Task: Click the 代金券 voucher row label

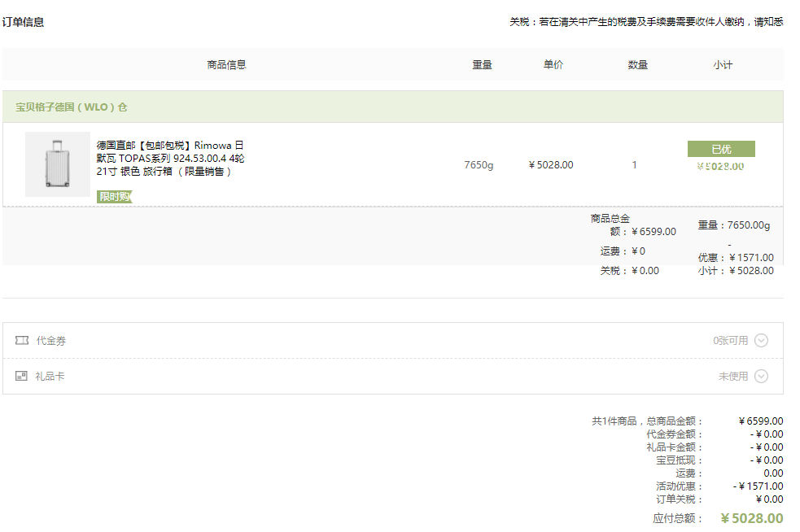Action: tap(51, 341)
